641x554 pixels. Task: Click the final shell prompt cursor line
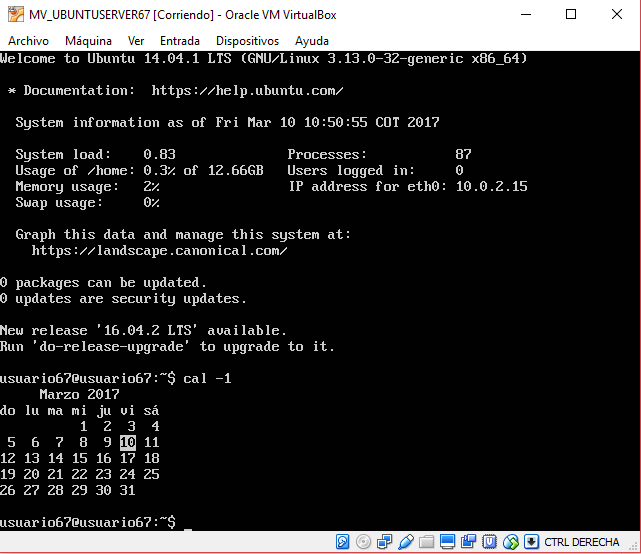coord(96,522)
